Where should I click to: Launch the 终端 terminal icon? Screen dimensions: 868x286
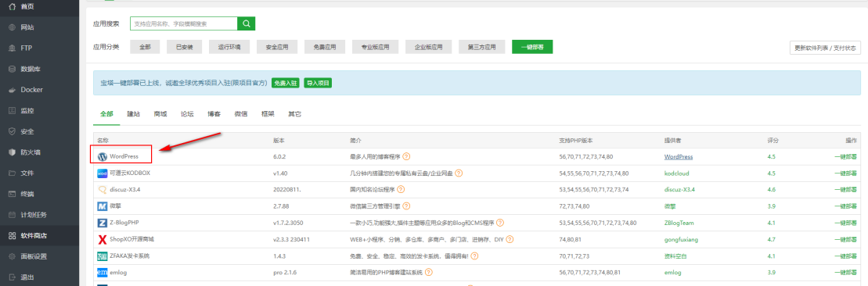(x=13, y=194)
